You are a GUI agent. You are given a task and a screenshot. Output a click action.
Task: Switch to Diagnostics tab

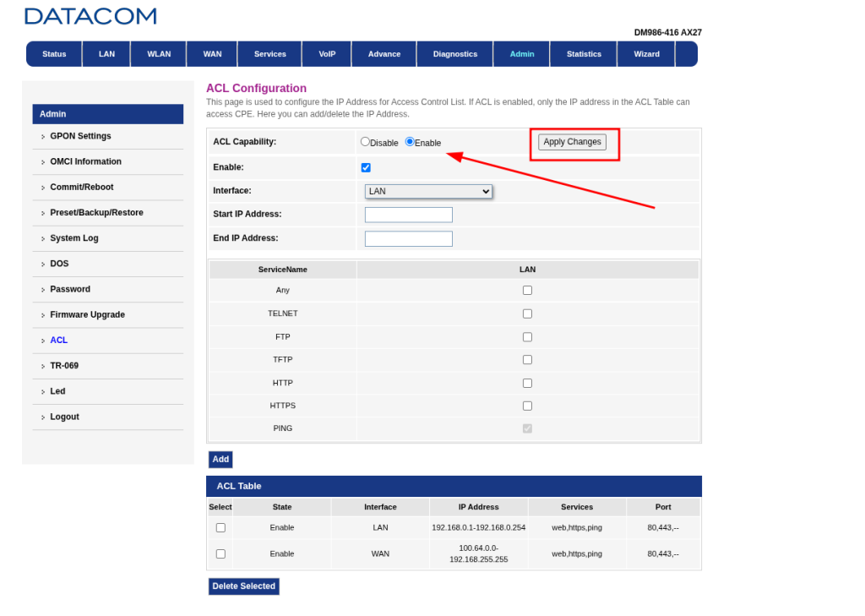[x=455, y=54]
